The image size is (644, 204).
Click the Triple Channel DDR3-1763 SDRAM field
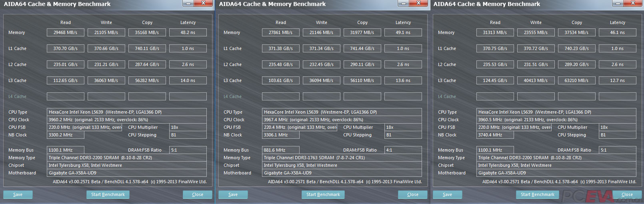tap(342, 158)
